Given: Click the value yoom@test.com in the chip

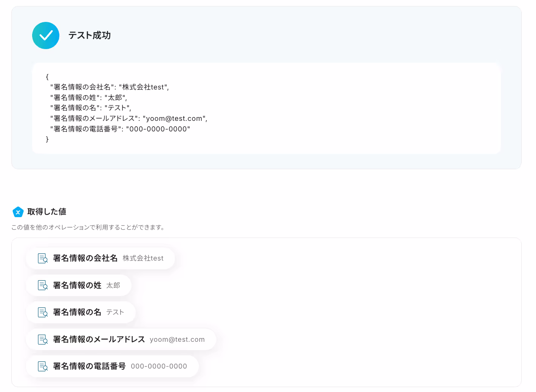Looking at the screenshot, I should 177,340.
